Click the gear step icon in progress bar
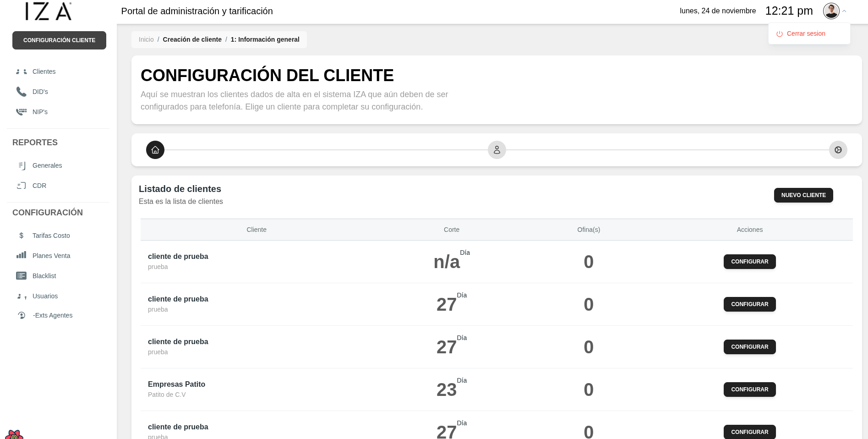Image resolution: width=868 pixels, height=439 pixels. click(x=838, y=150)
